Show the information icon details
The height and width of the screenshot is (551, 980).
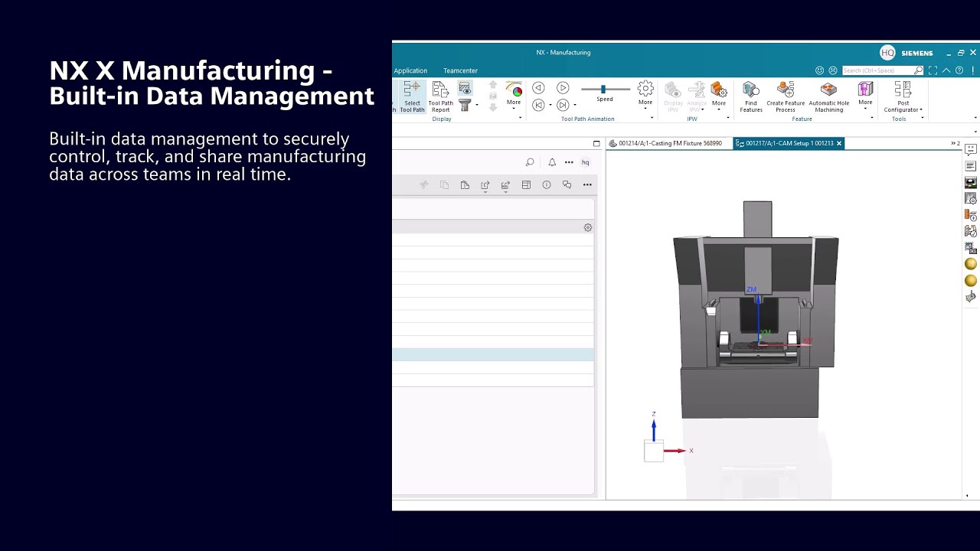point(547,185)
